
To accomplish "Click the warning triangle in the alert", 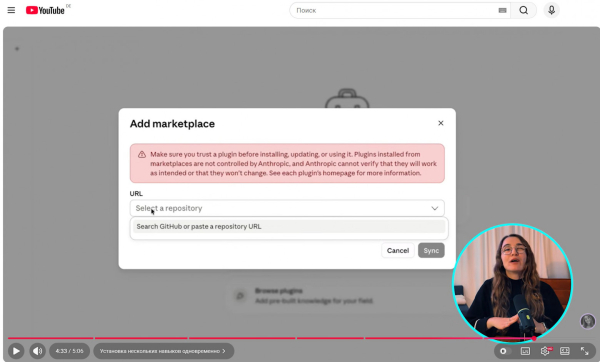I will [x=142, y=155].
